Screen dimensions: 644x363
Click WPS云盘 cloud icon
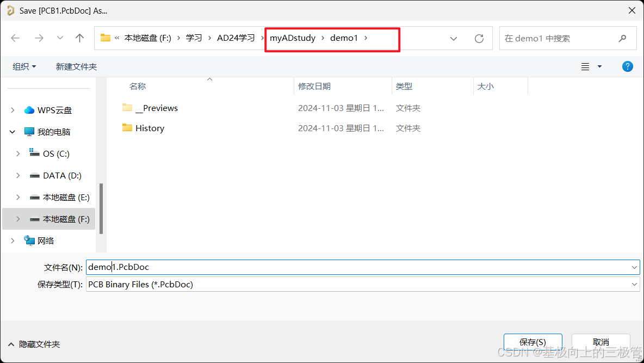coord(29,110)
